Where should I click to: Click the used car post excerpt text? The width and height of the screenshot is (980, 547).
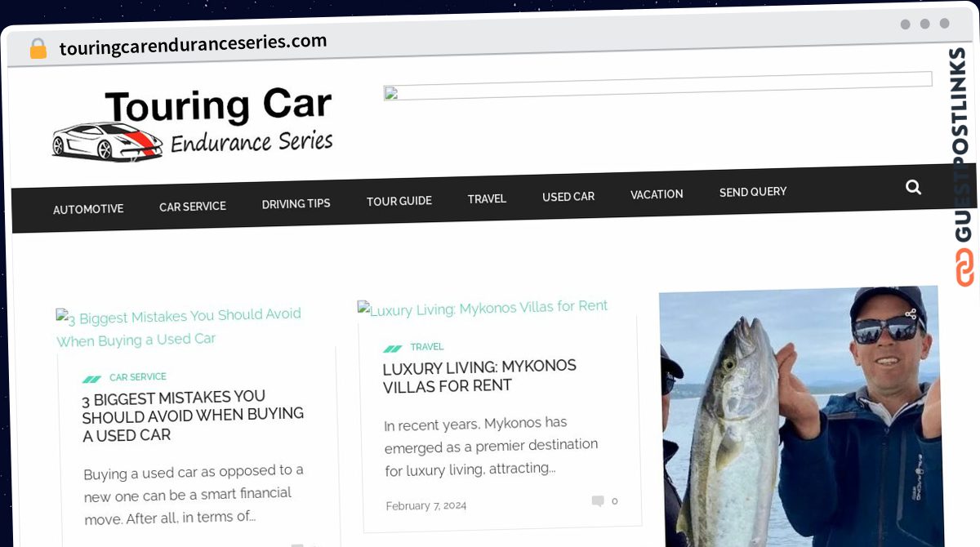194,495
